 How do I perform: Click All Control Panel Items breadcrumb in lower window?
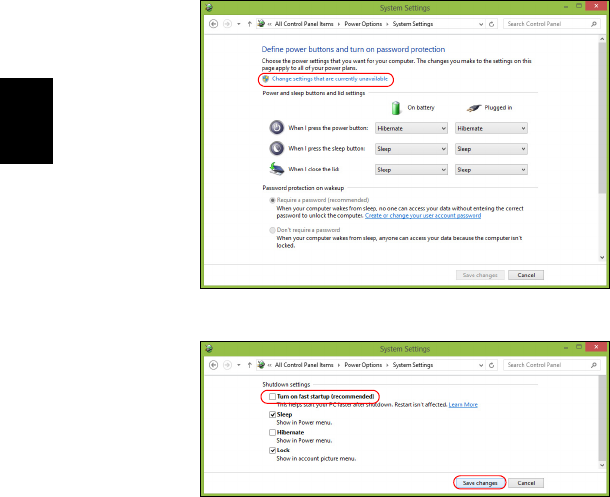point(304,365)
